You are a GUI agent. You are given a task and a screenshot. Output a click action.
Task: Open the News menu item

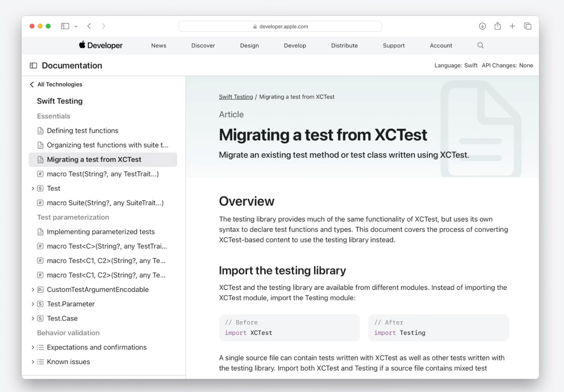point(159,45)
